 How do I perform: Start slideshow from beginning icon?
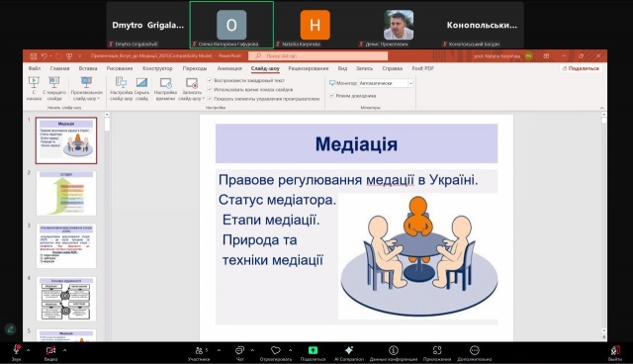pyautogui.click(x=34, y=82)
